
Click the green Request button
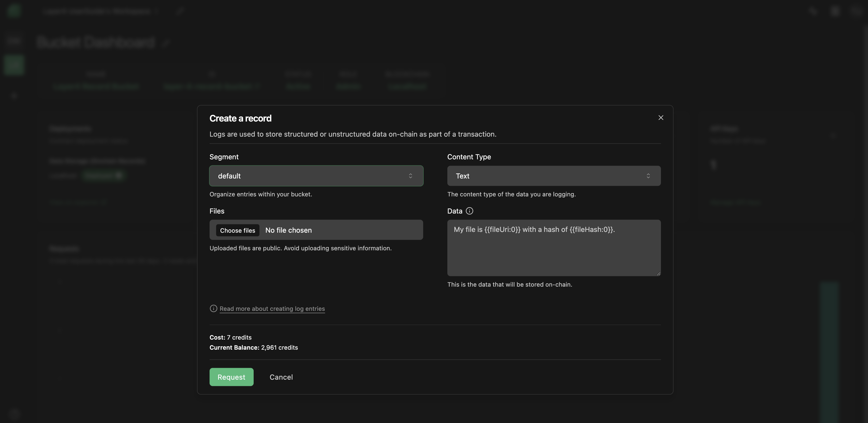pos(231,377)
